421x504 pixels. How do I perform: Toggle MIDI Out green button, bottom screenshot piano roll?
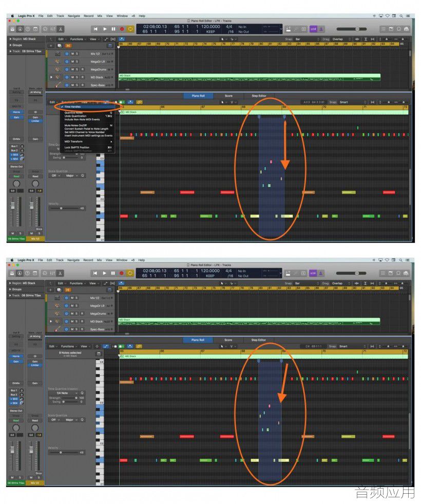(121, 346)
